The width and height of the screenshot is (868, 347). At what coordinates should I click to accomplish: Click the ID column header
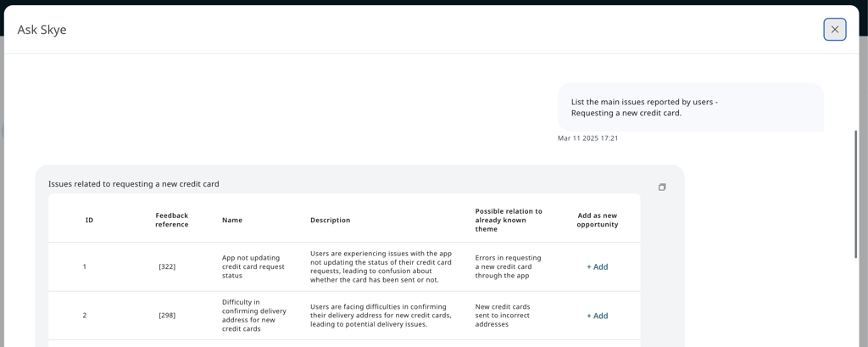coord(89,220)
